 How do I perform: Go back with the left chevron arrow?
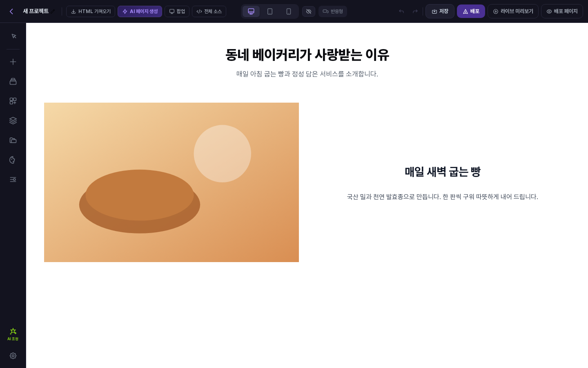(11, 11)
